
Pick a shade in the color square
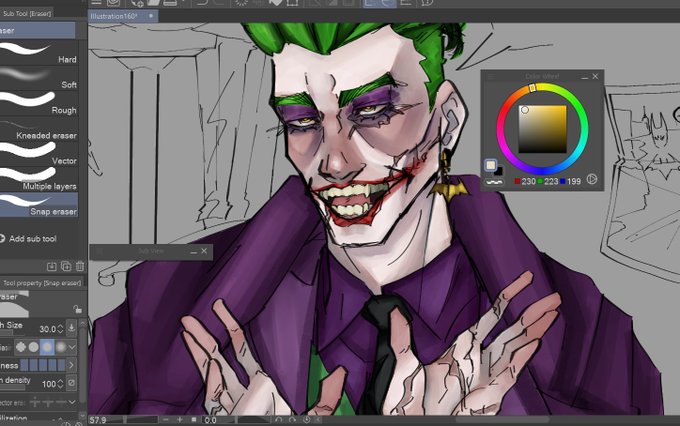[x=543, y=129]
